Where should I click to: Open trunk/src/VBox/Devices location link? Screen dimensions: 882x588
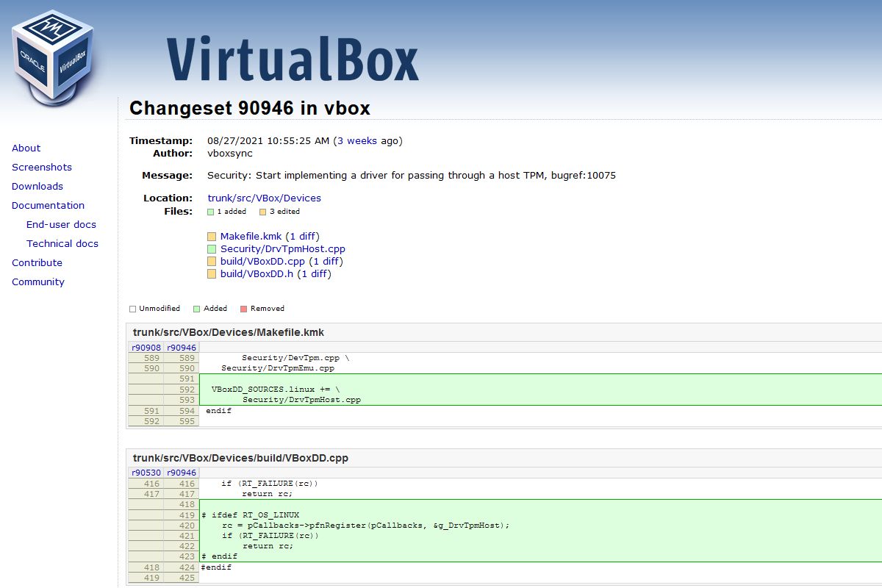coord(264,198)
